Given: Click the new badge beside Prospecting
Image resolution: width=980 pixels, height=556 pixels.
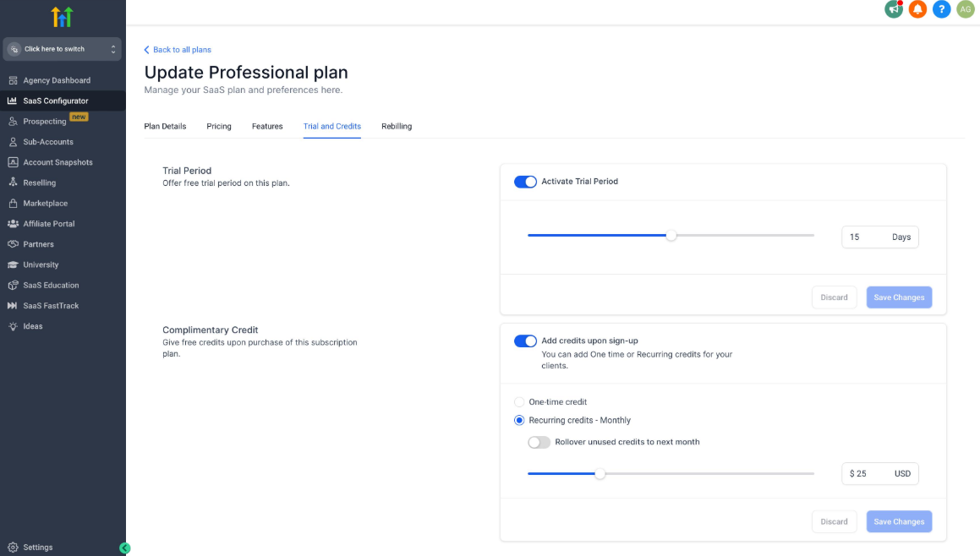Looking at the screenshot, I should (x=79, y=117).
